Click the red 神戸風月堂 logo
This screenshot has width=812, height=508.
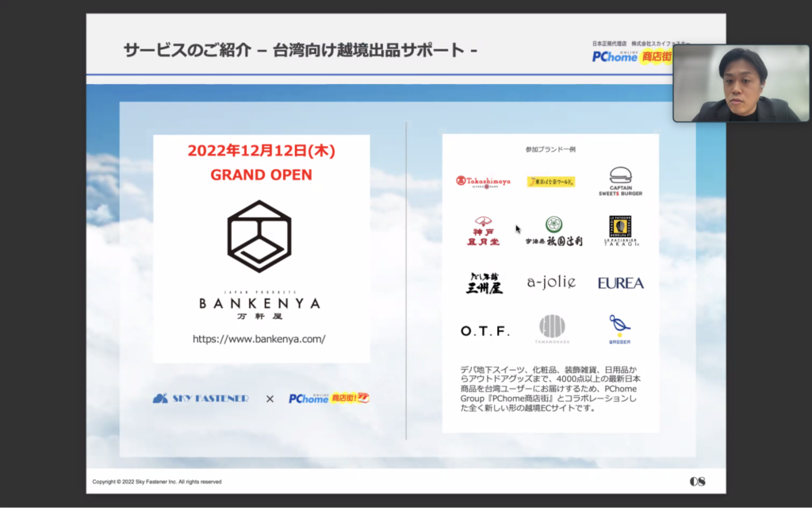coord(483,231)
